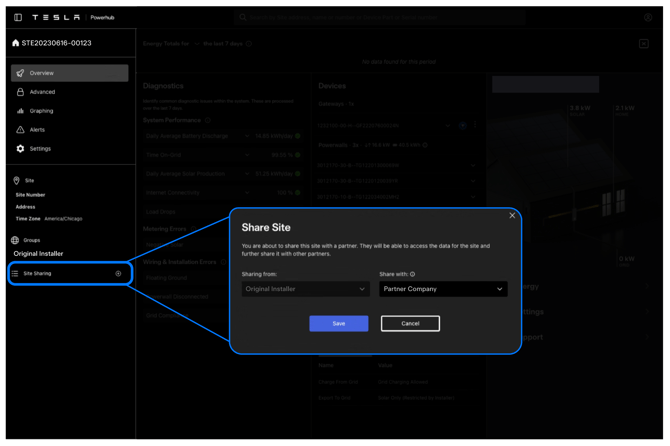This screenshot has height=446, width=670.
Task: Click the Alerts warning triangle icon
Action: coord(20,130)
